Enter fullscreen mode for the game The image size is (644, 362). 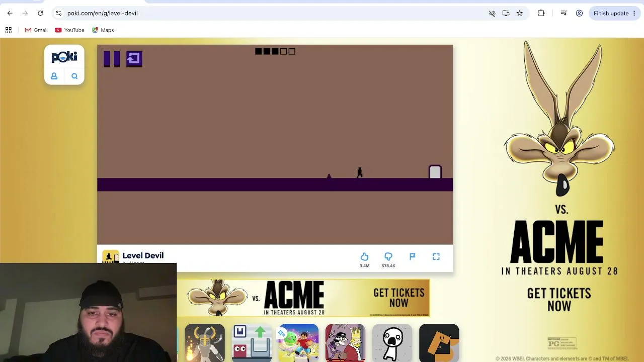pyautogui.click(x=436, y=256)
